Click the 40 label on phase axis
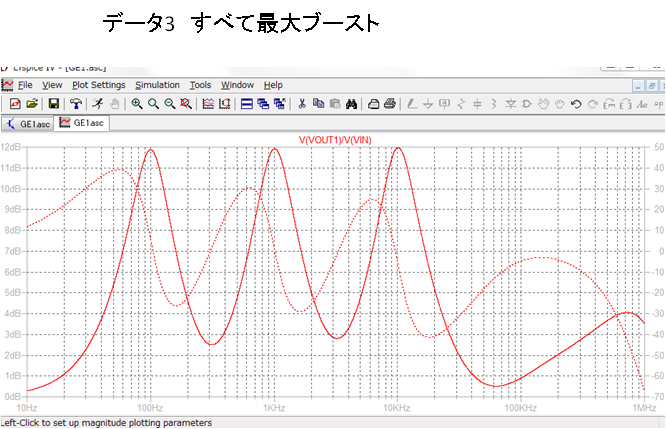Viewport: 666px width, 429px height. pyautogui.click(x=659, y=168)
